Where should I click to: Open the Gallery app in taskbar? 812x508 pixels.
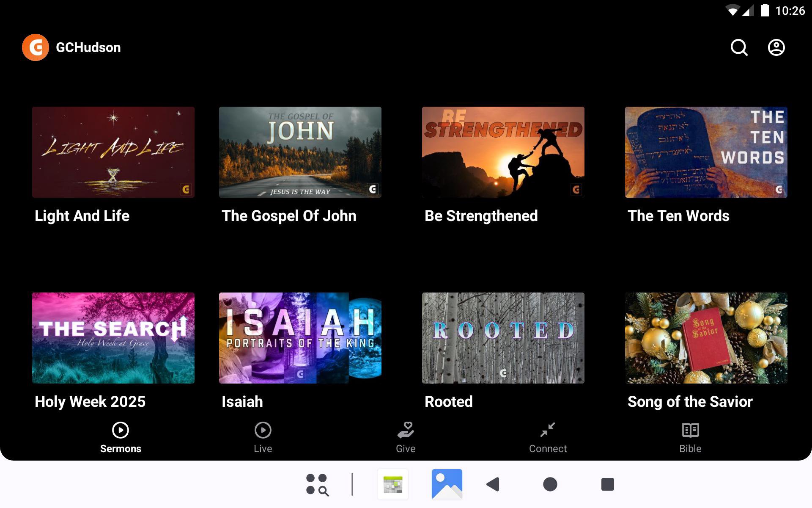point(447,484)
